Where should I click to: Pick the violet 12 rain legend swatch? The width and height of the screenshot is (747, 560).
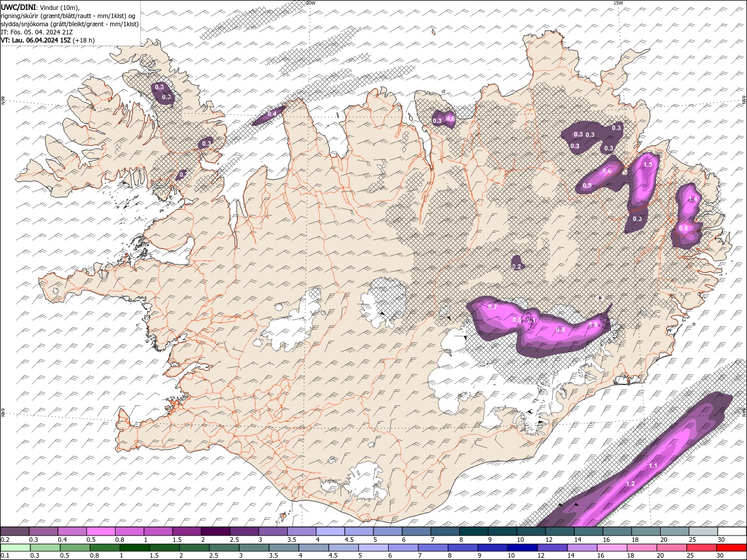(x=551, y=548)
